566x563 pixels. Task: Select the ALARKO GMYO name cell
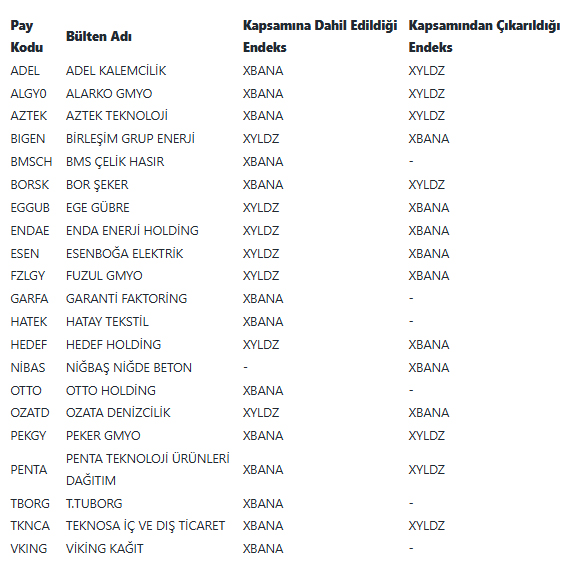point(109,94)
